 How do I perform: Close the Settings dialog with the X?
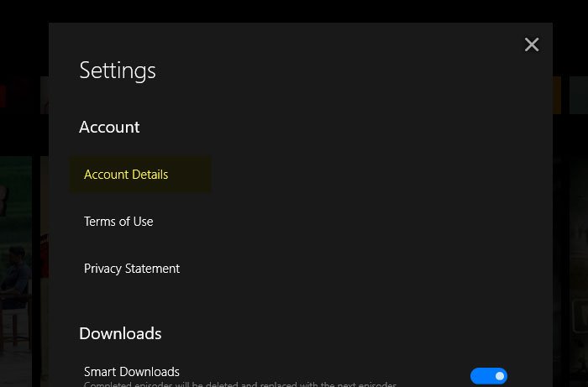[532, 44]
